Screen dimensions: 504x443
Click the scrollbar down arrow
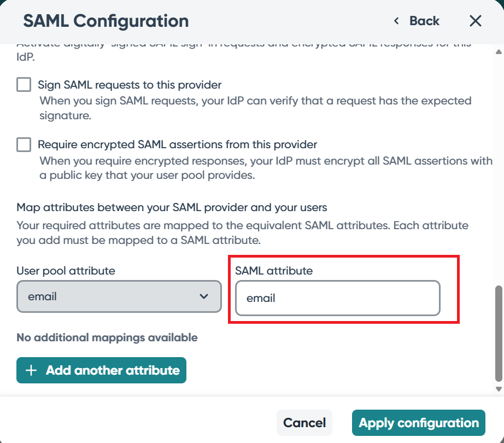click(x=498, y=389)
